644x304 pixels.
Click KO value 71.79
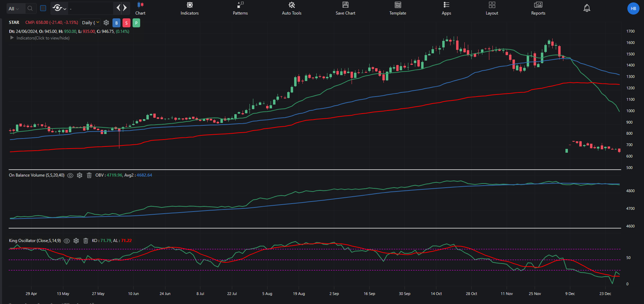[x=106, y=241]
